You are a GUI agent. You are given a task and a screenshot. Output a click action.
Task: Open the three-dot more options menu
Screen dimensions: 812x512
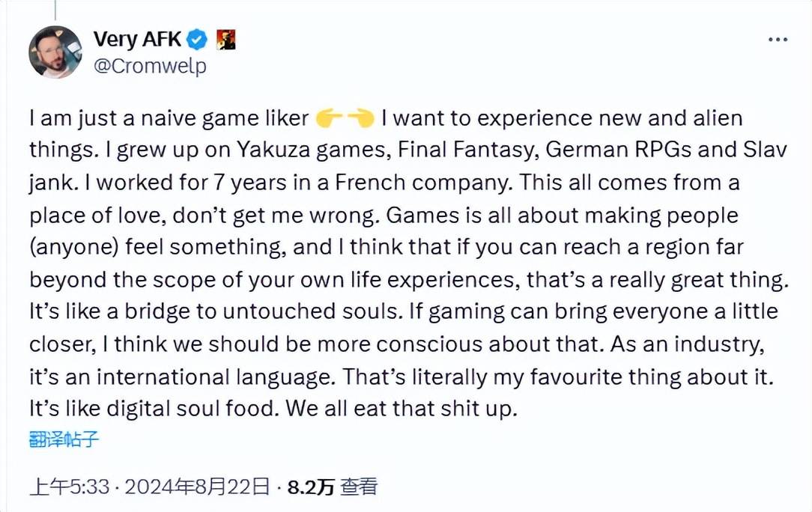[x=778, y=40]
